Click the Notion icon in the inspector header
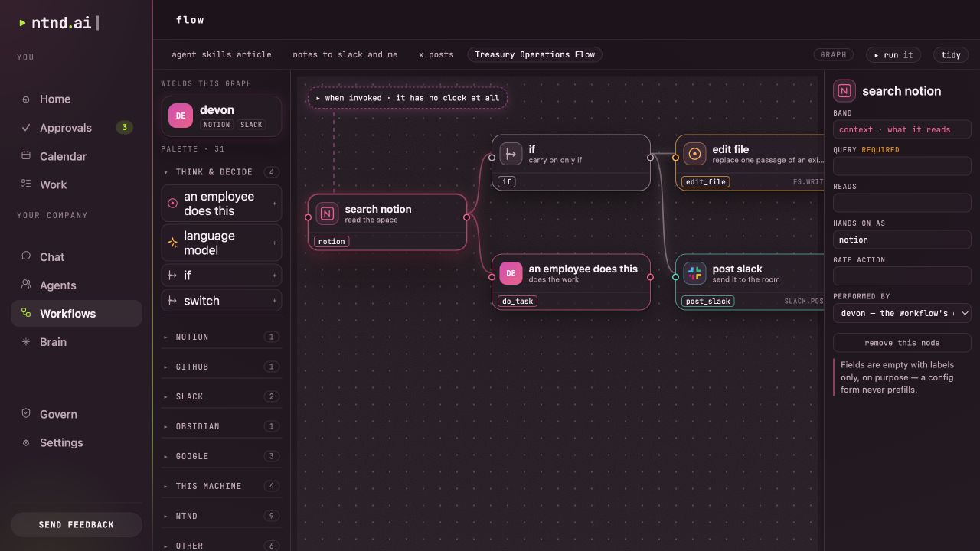This screenshot has width=980, height=551. click(x=844, y=91)
